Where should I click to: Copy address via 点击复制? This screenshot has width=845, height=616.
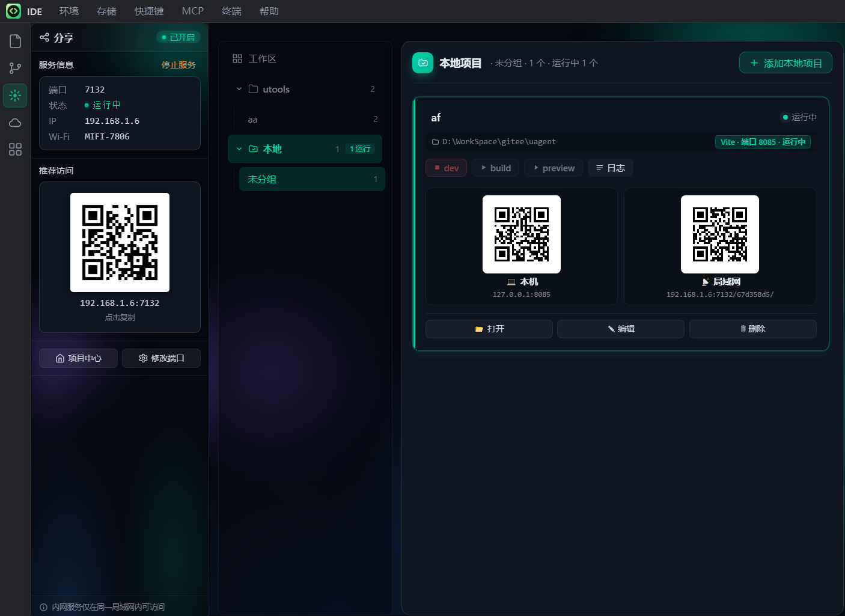120,317
